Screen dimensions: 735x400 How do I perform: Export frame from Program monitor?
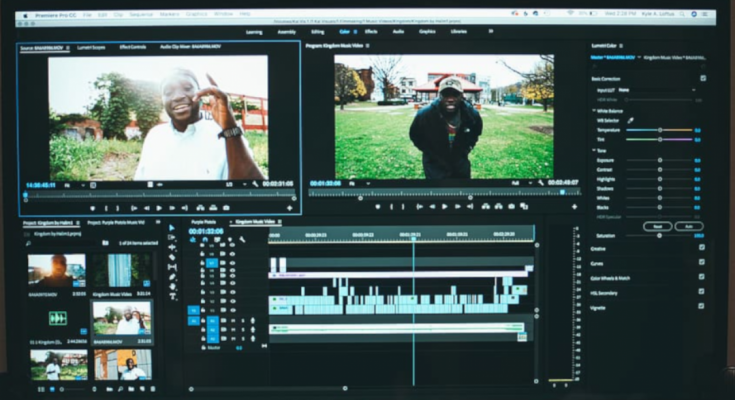[x=511, y=206]
